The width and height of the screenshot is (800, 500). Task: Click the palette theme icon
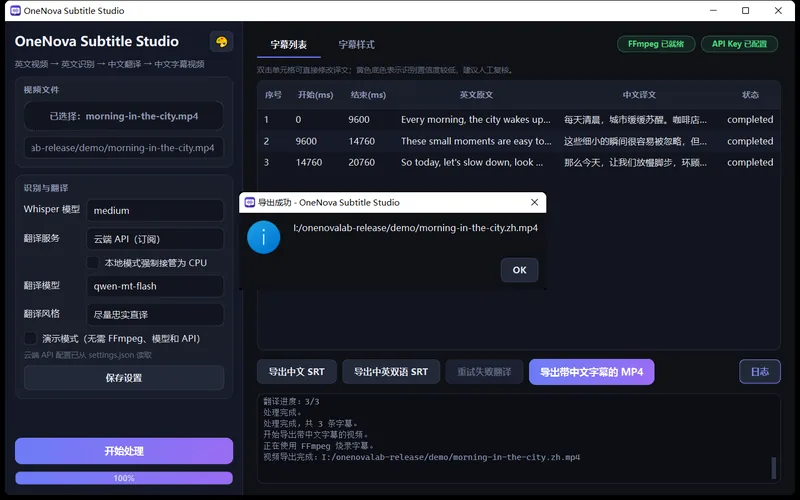click(221, 42)
